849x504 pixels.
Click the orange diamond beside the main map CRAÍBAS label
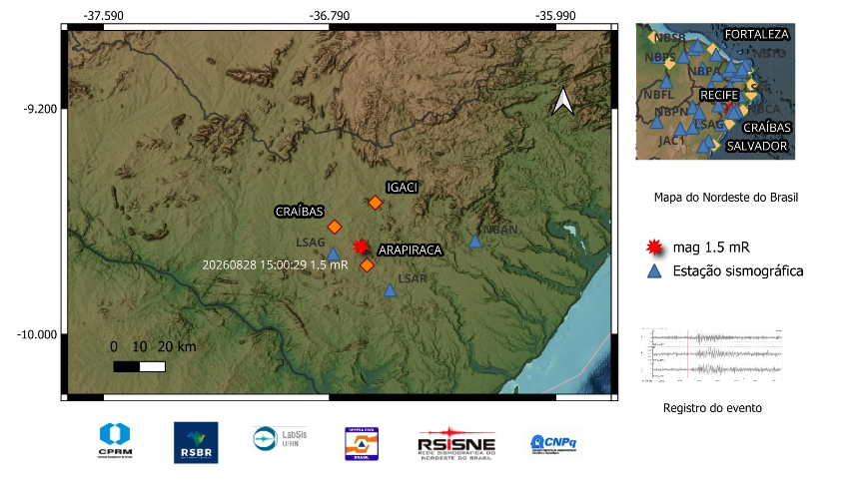pos(335,227)
